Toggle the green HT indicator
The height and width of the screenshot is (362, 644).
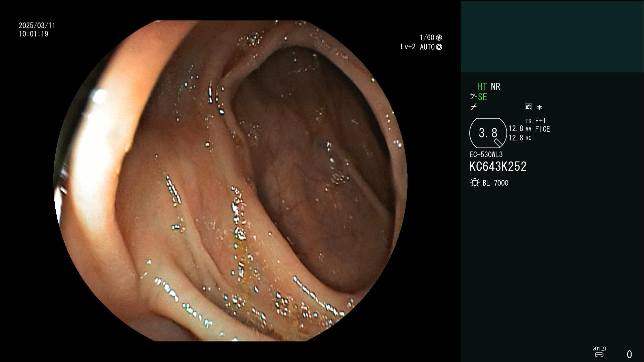482,86
